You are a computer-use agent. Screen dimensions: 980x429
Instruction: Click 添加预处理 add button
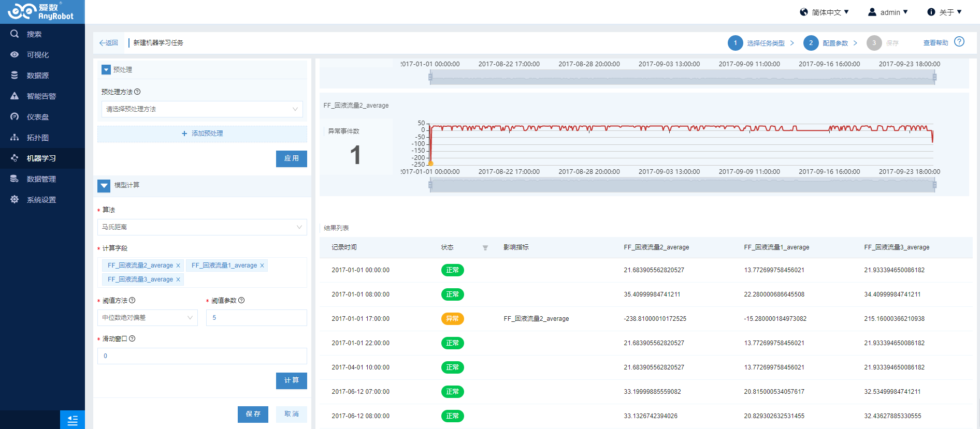[202, 134]
